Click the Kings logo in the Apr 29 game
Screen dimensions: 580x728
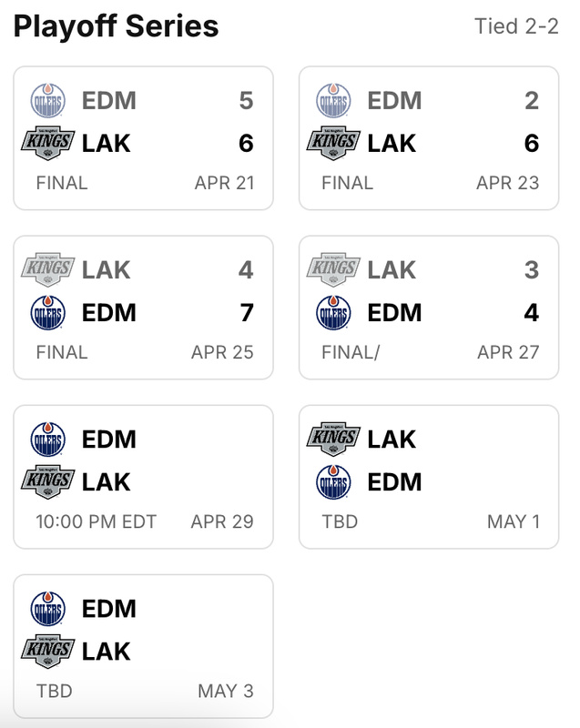click(x=48, y=482)
